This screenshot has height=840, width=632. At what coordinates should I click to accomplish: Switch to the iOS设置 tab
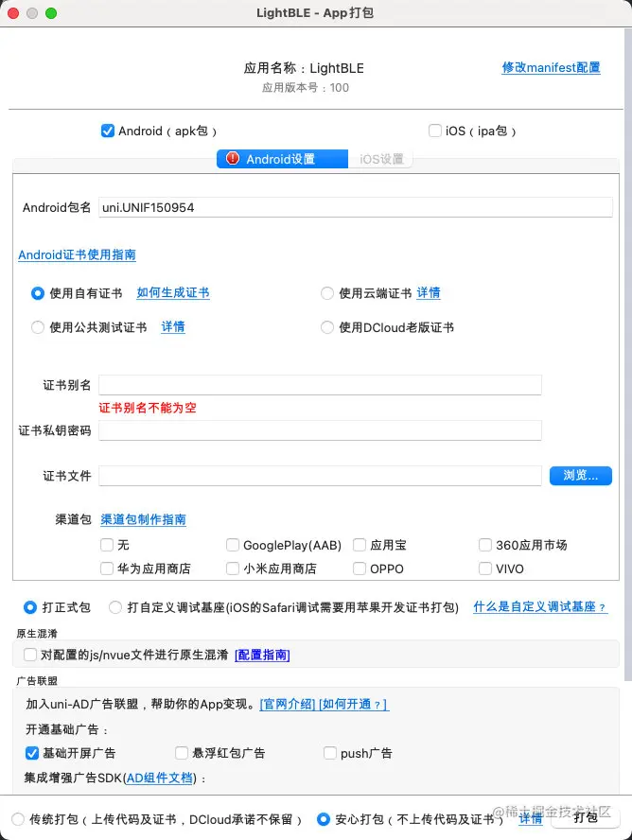[x=380, y=159]
